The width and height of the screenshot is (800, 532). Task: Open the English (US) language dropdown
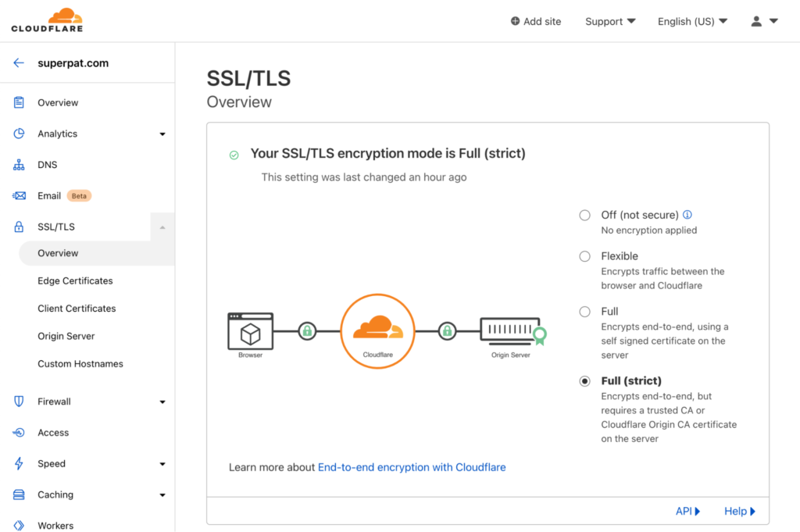[x=692, y=21]
